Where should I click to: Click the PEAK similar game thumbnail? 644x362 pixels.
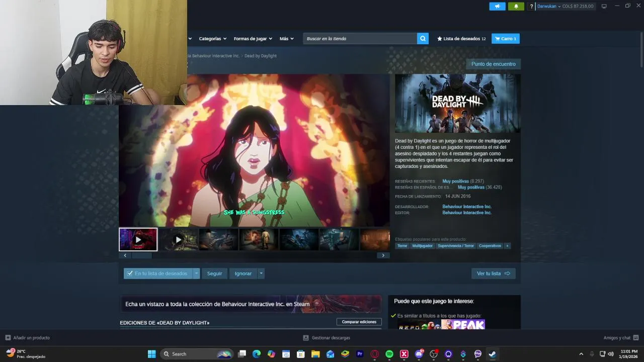463,324
